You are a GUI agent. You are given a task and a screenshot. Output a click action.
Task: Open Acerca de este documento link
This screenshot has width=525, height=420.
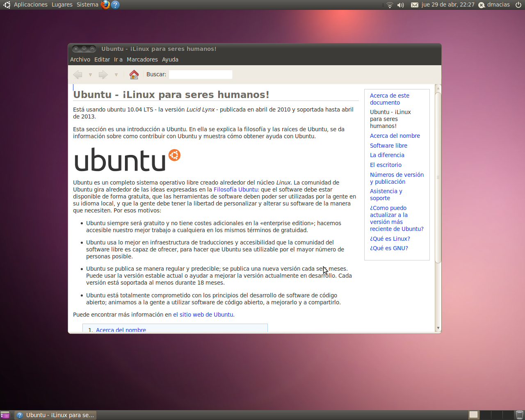390,99
